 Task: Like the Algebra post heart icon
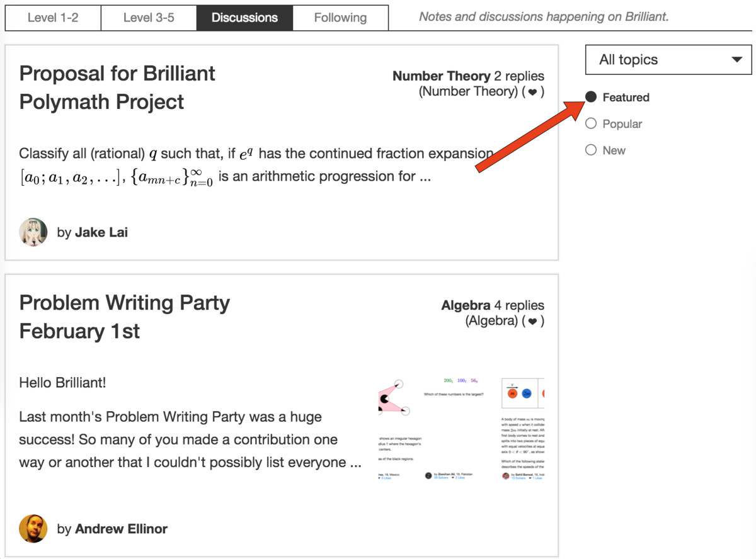(532, 321)
